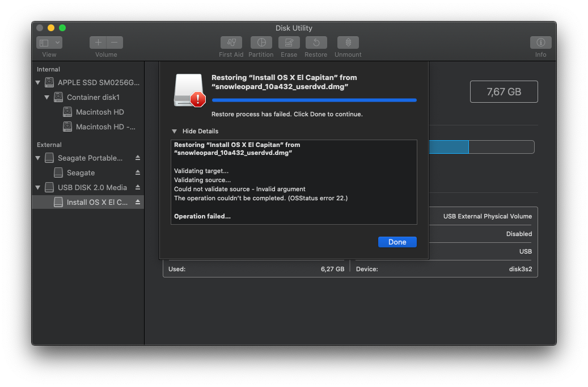588x387 pixels.
Task: Click the Erase toolbar icon
Action: pos(289,43)
